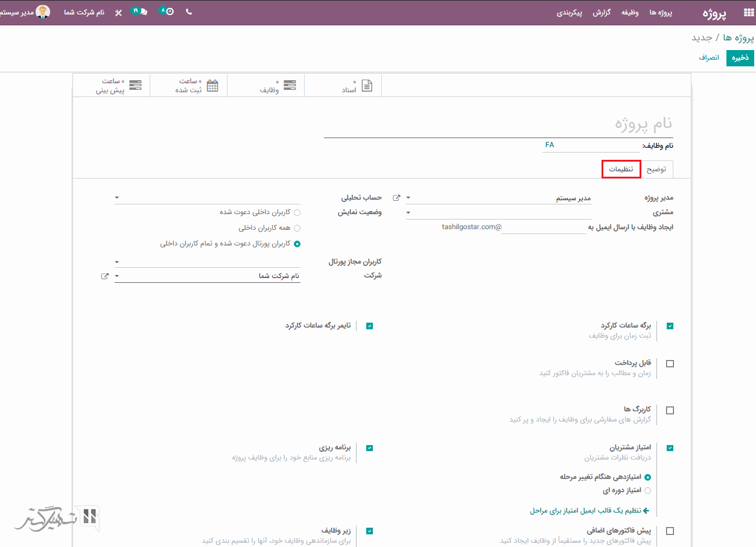Open the مشتری dropdown list

[408, 213]
